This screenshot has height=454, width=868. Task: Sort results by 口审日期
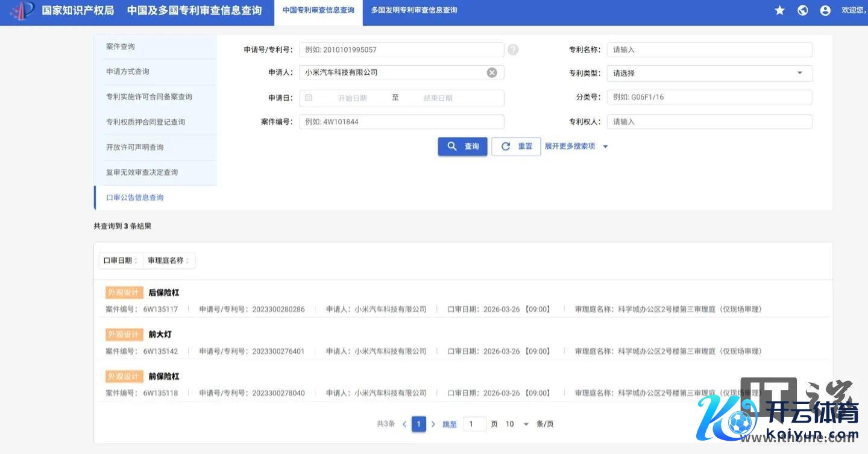(x=121, y=260)
